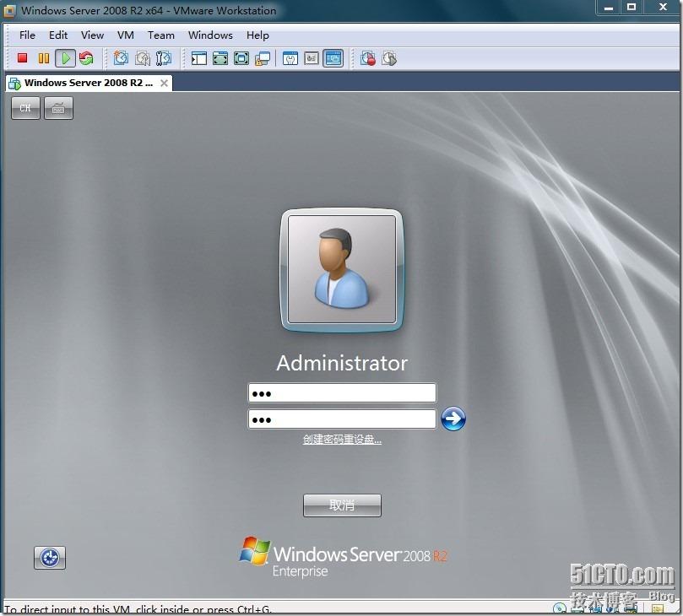Click the replay recording clock icon
683x616 pixels.
[389, 58]
